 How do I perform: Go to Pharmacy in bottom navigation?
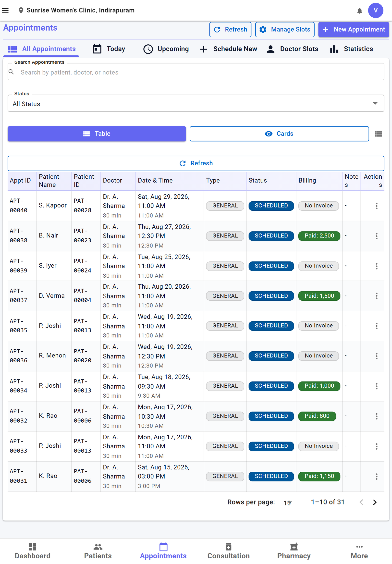point(294,551)
